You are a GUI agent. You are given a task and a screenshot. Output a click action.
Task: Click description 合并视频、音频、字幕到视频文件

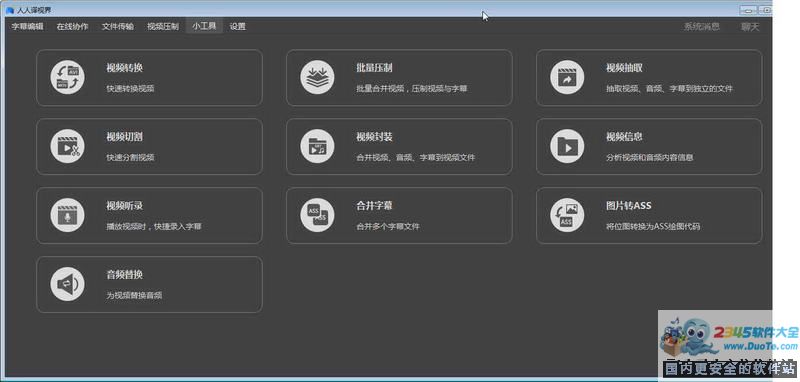415,158
